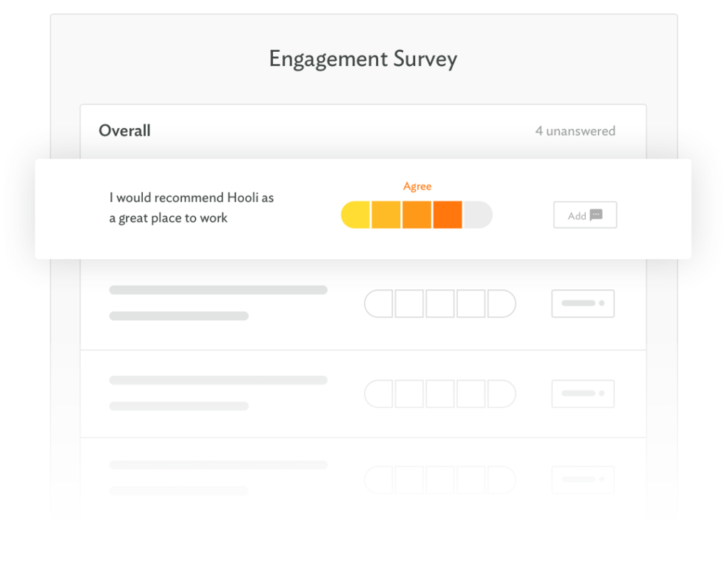Viewport: 728px width, 579px height.
Task: Click the empty gray fifth rating segment
Action: [x=478, y=214]
